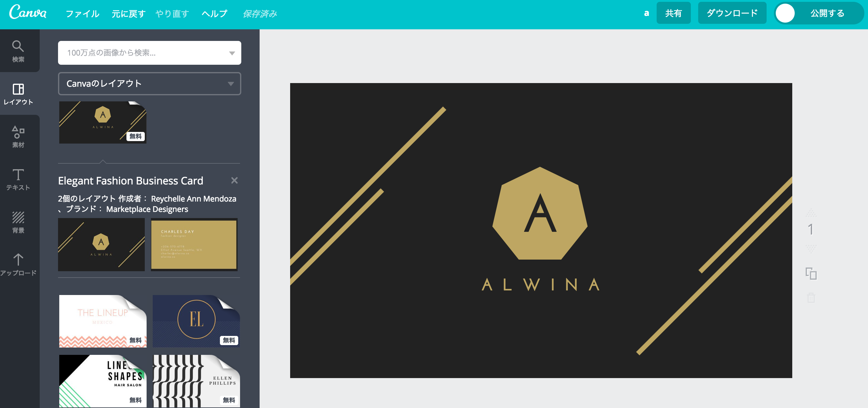Click the 背景 (Background) icon in sidebar
The height and width of the screenshot is (408, 868).
pyautogui.click(x=19, y=221)
